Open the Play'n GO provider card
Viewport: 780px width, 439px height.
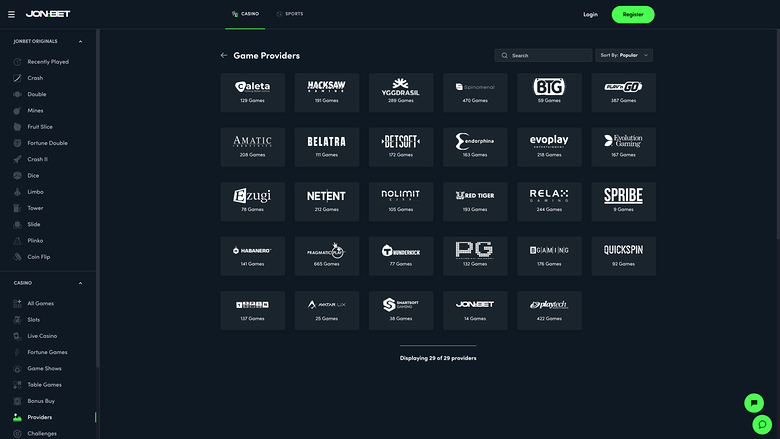[x=623, y=92]
